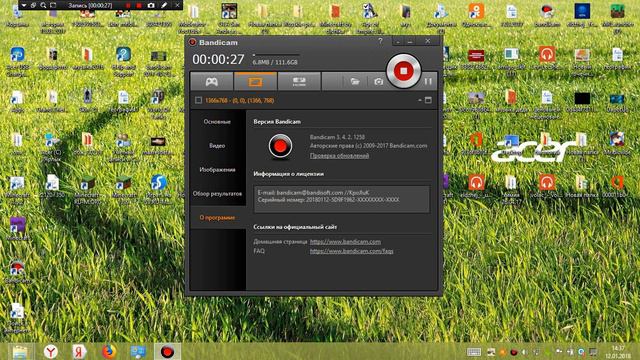Click the touch keyboard tray icon
This screenshot has height=360, width=640.
474,352
